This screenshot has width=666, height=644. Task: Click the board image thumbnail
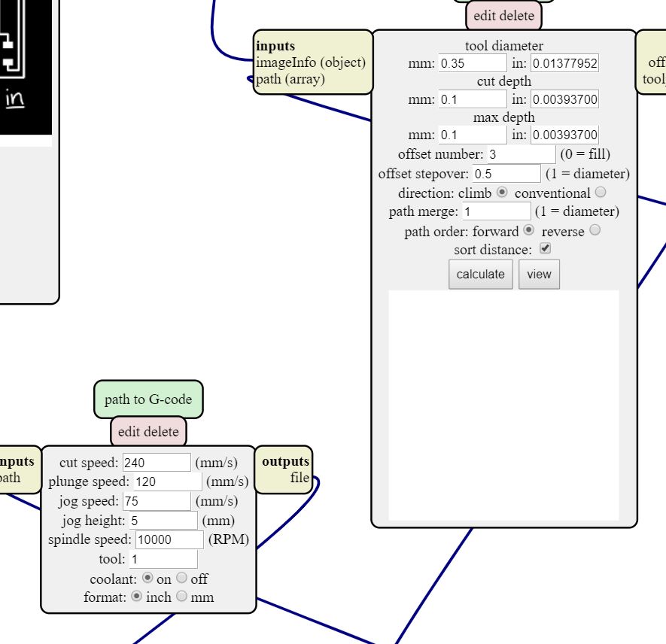tap(26, 68)
